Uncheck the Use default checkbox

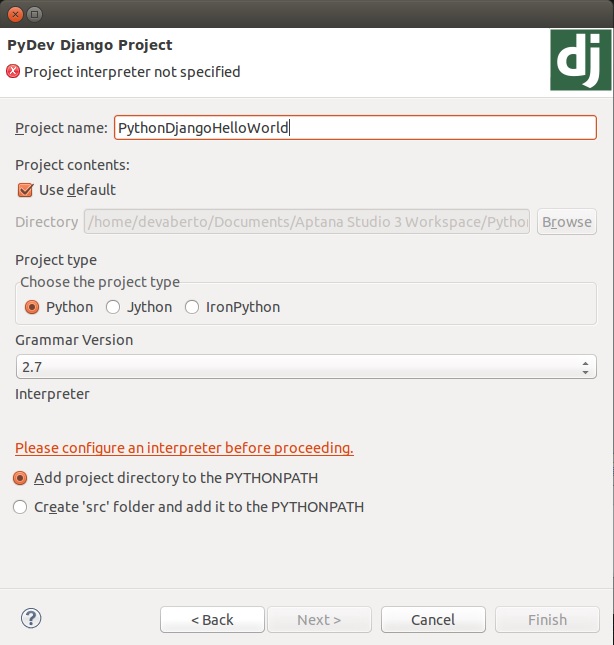25,190
